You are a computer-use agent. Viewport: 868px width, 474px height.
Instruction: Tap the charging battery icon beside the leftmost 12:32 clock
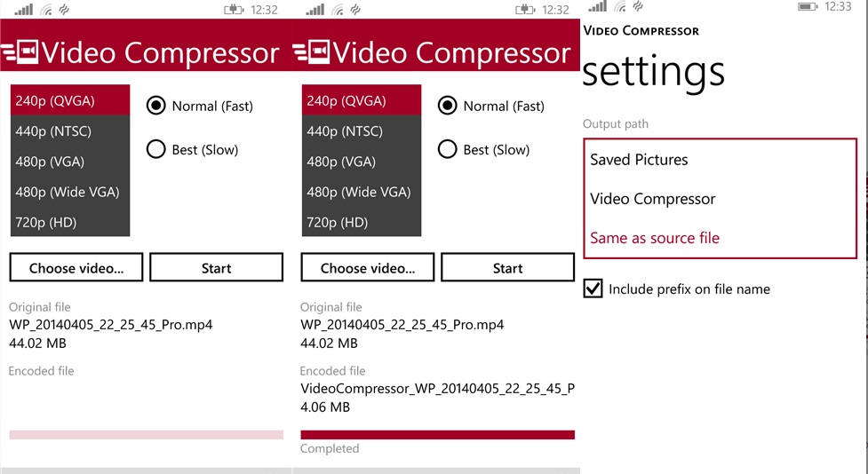click(235, 10)
